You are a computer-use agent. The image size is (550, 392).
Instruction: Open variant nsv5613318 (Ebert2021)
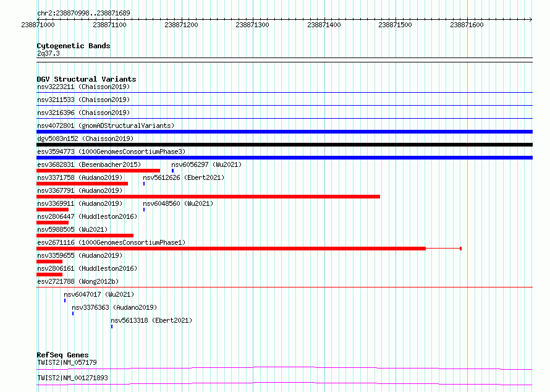pyautogui.click(x=151, y=320)
